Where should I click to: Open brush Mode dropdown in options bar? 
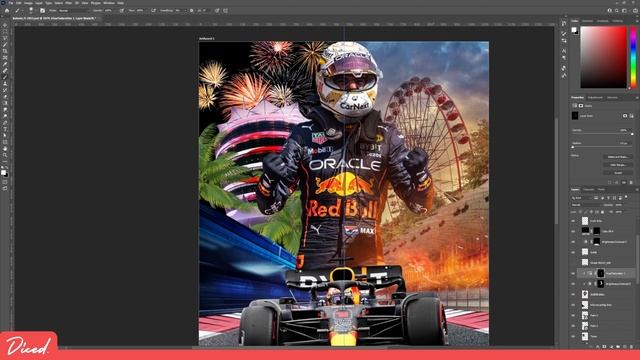tap(74, 10)
